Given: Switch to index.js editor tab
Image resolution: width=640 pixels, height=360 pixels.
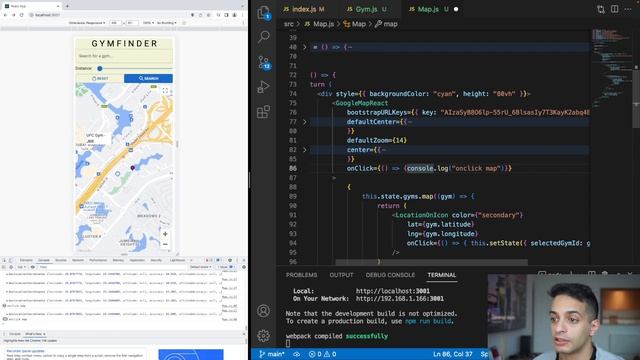Looking at the screenshot, I should tap(304, 9).
